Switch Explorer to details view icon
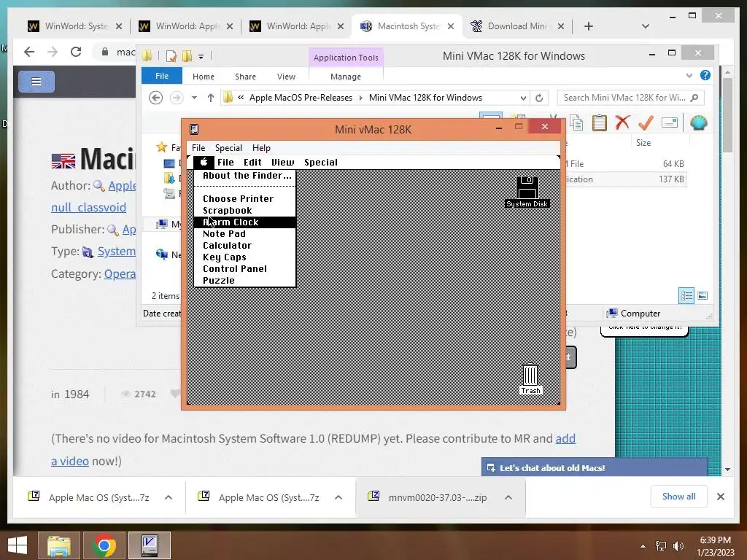Viewport: 747px width, 560px height. pos(686,296)
